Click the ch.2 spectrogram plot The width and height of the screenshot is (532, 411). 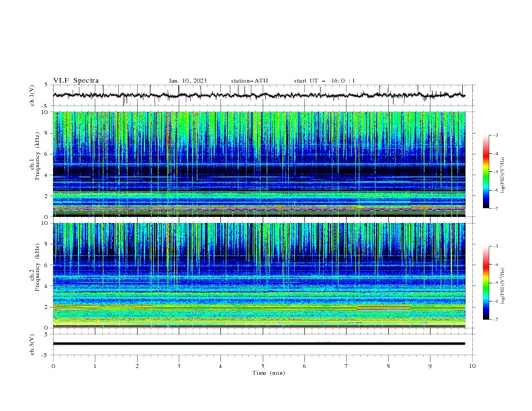[259, 275]
